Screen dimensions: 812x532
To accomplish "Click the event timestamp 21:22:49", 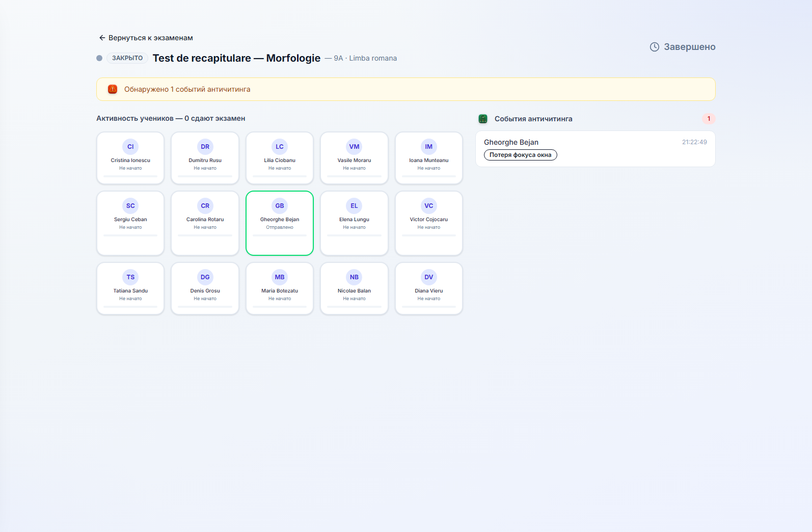I will [694, 142].
